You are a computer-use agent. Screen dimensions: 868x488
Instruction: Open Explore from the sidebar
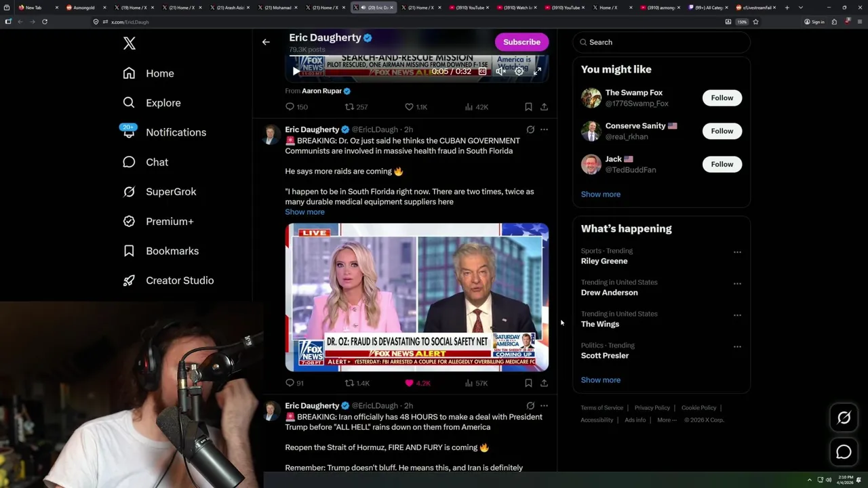coord(151,103)
